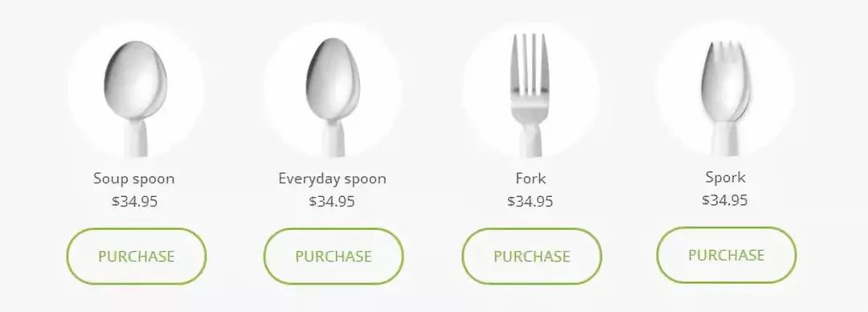Click the handle of the Soup spoon image
Viewport: 868px width, 312px height.
click(x=136, y=138)
